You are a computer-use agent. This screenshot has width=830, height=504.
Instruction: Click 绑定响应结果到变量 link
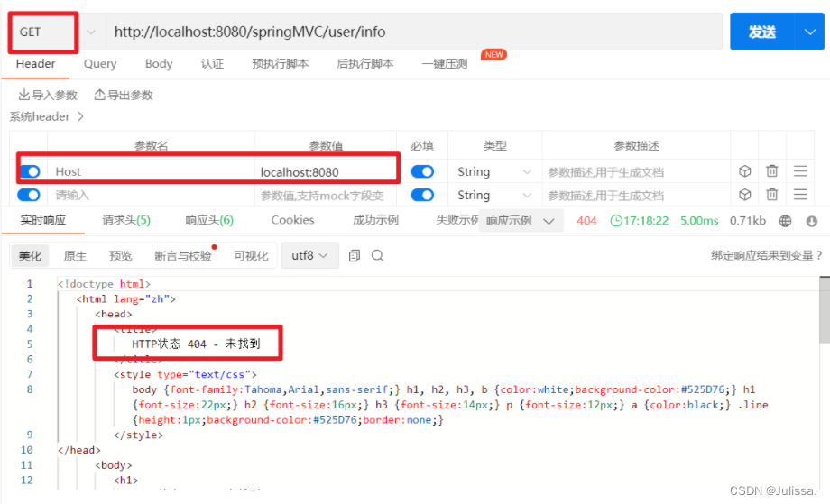(767, 255)
